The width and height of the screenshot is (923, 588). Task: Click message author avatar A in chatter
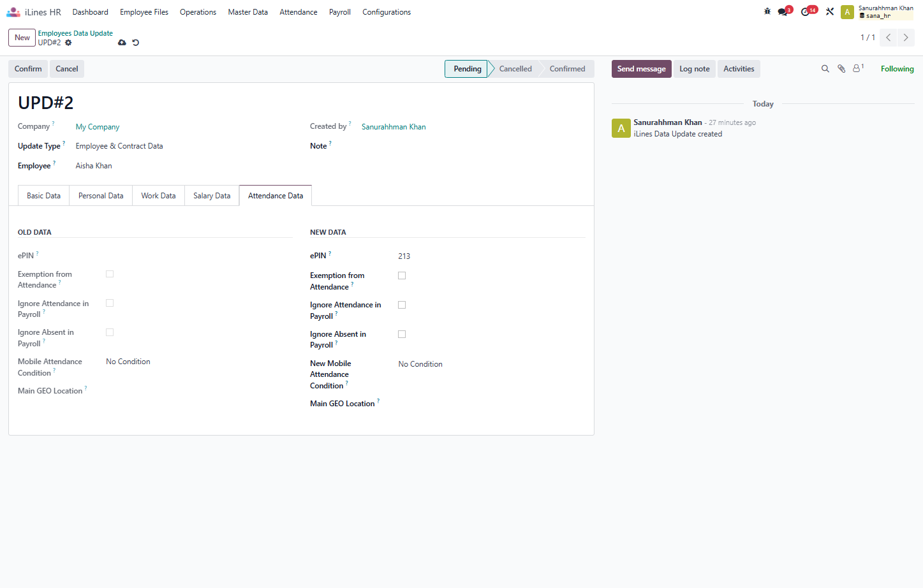tap(621, 128)
